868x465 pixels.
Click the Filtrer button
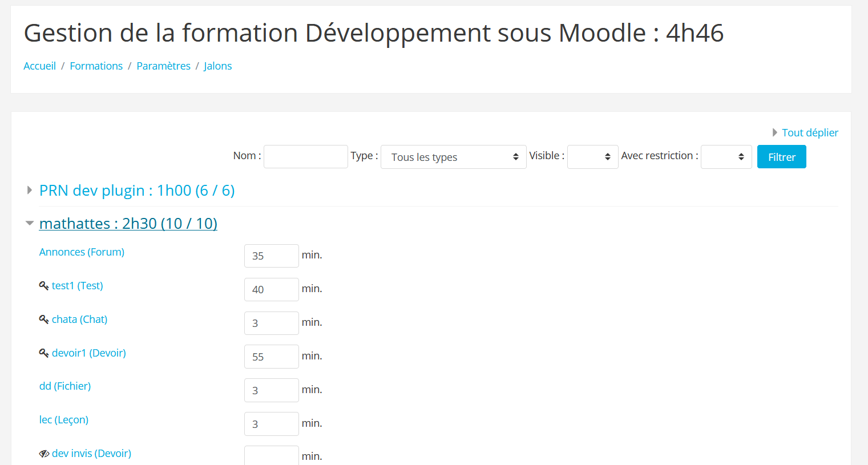(x=781, y=157)
